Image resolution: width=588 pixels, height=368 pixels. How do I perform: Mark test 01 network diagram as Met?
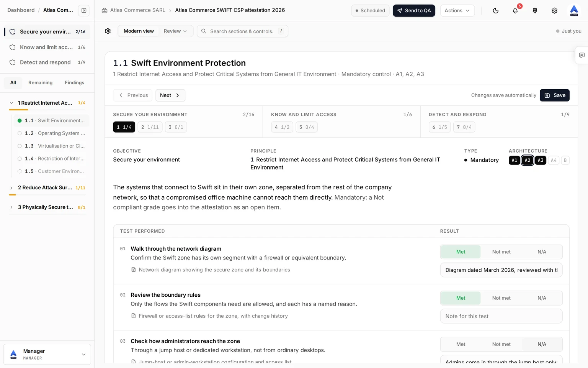461,252
